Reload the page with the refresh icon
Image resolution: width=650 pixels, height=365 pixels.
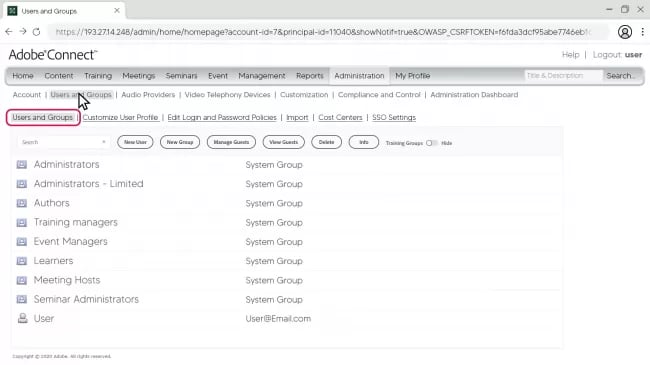click(x=36, y=32)
